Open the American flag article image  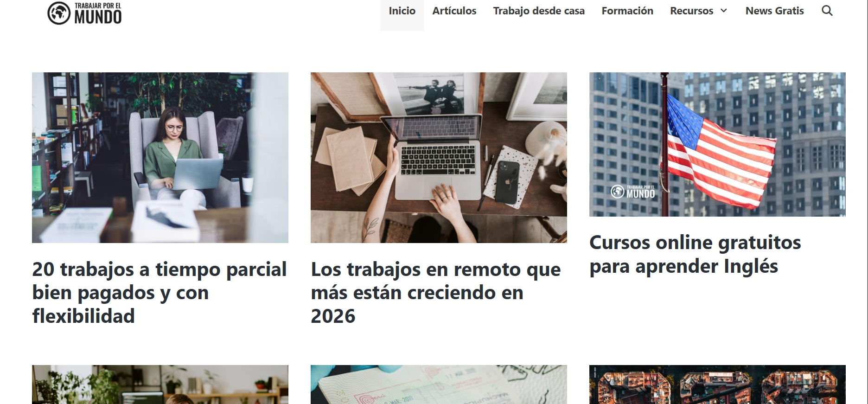pos(717,144)
